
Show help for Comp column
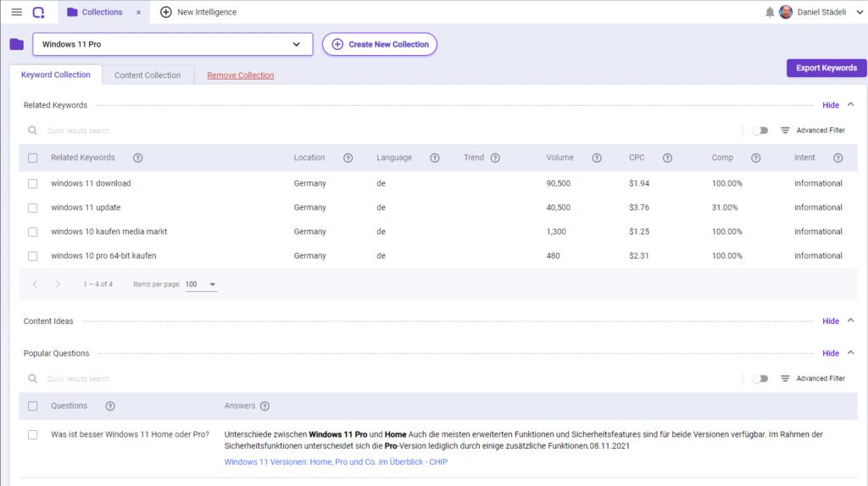click(x=755, y=158)
